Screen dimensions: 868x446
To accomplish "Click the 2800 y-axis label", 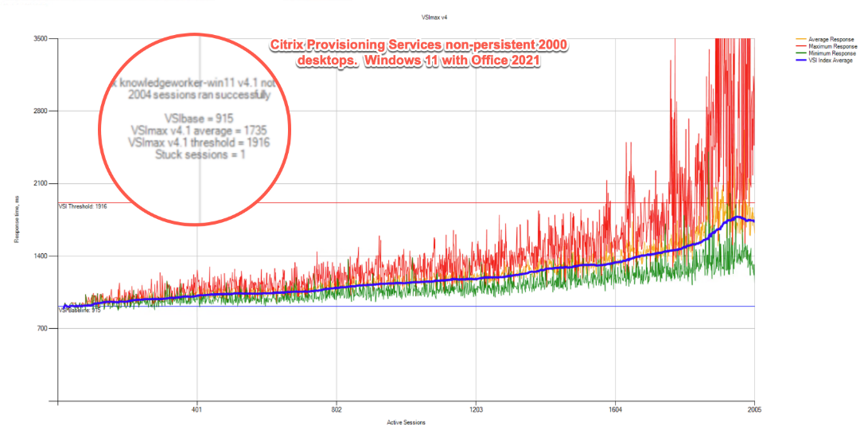I will tap(41, 111).
